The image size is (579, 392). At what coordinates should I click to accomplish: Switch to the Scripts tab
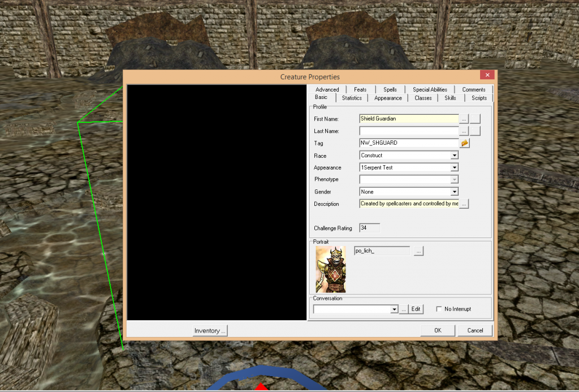pos(478,98)
